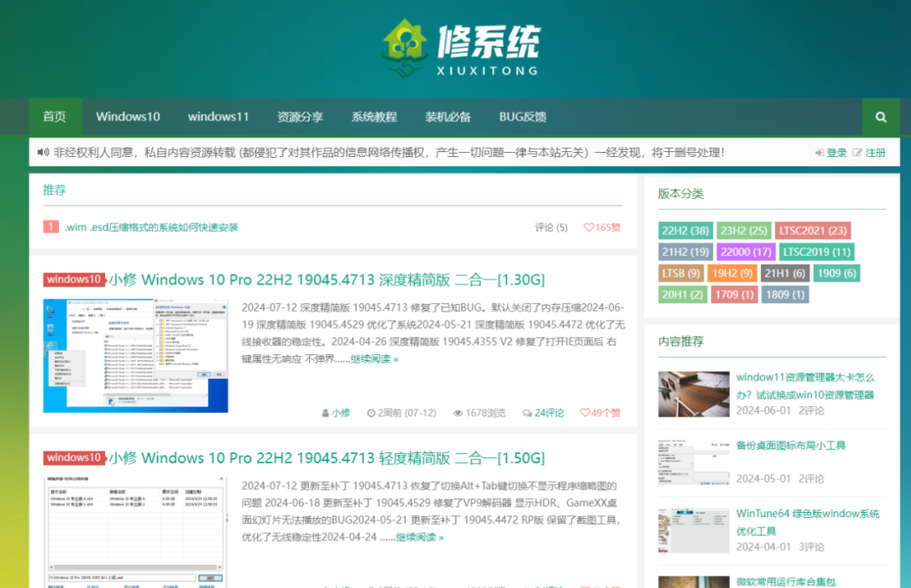This screenshot has height=588, width=911.
Task: Choose the 21H2 (19) version tag
Action: pos(686,252)
